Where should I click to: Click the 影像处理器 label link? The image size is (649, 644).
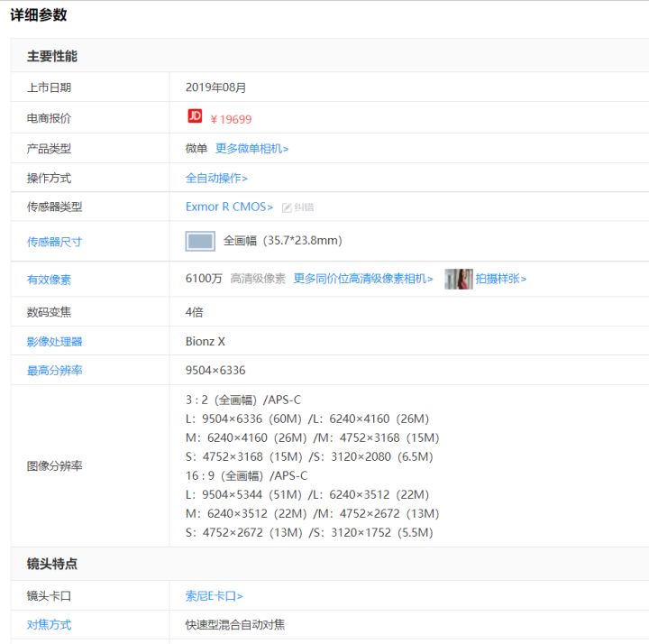54,342
